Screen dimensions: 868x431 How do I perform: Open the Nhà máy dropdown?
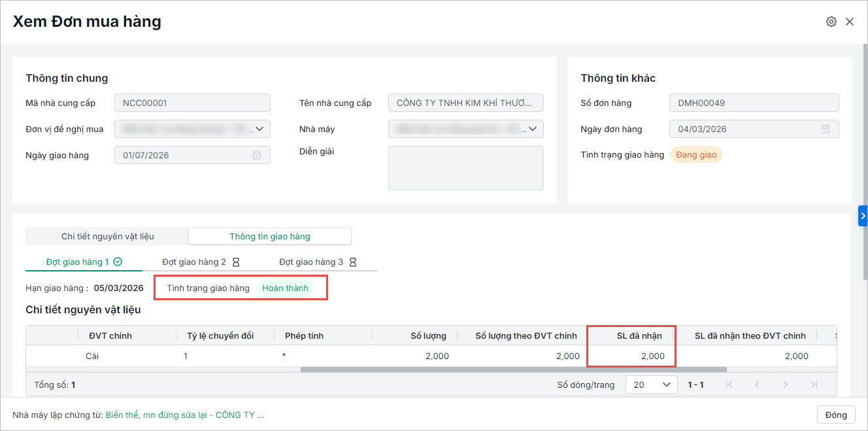click(533, 129)
